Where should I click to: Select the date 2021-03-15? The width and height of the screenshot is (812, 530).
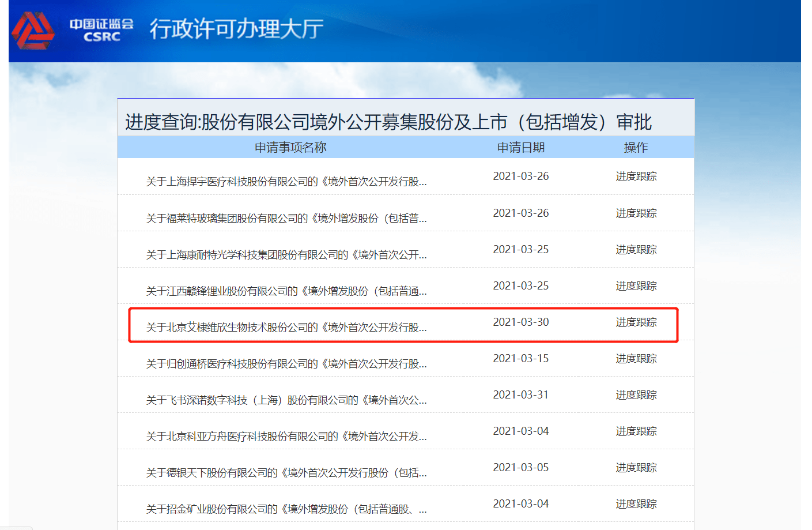click(x=521, y=359)
